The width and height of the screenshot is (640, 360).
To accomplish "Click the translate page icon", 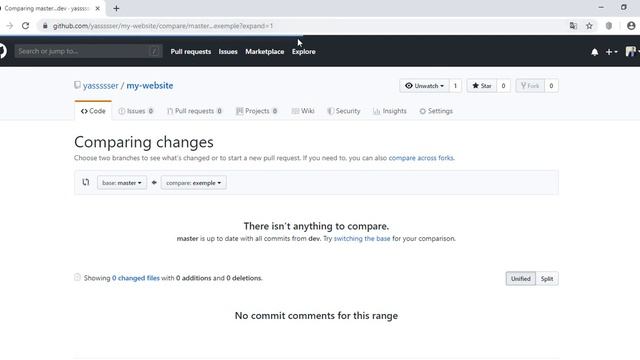I will tap(573, 26).
